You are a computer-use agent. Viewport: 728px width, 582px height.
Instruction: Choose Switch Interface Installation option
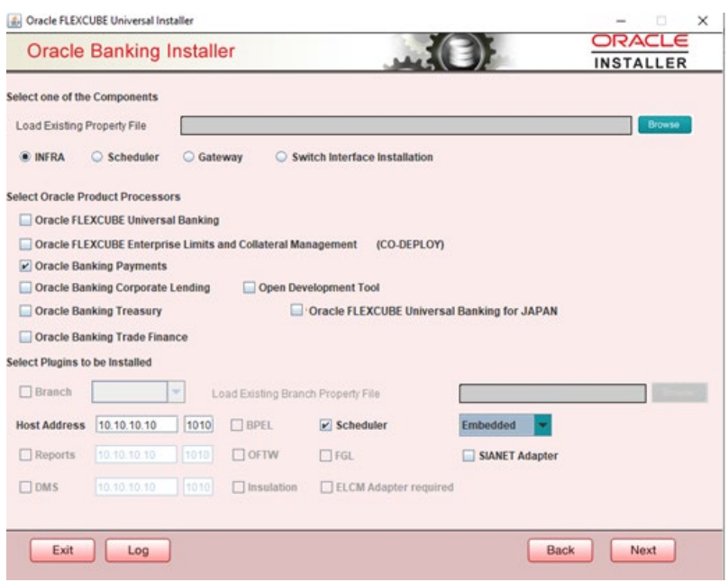tap(281, 157)
